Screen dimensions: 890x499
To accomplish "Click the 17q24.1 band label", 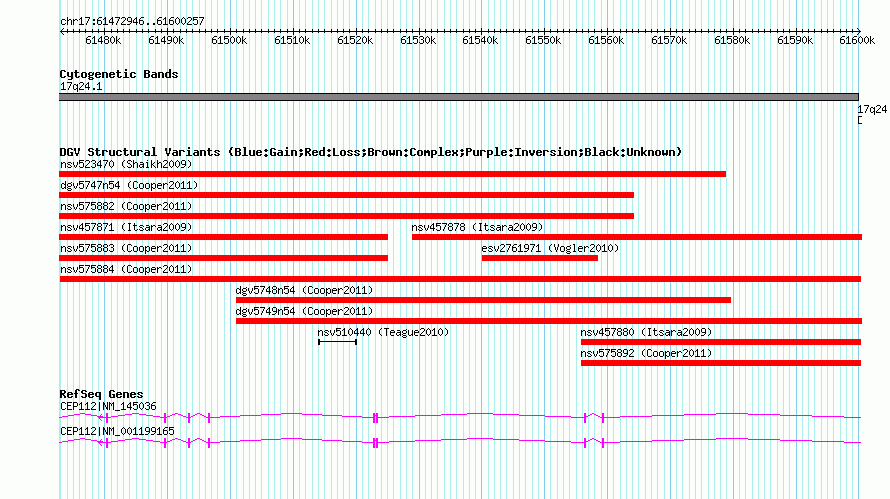I will pyautogui.click(x=81, y=86).
